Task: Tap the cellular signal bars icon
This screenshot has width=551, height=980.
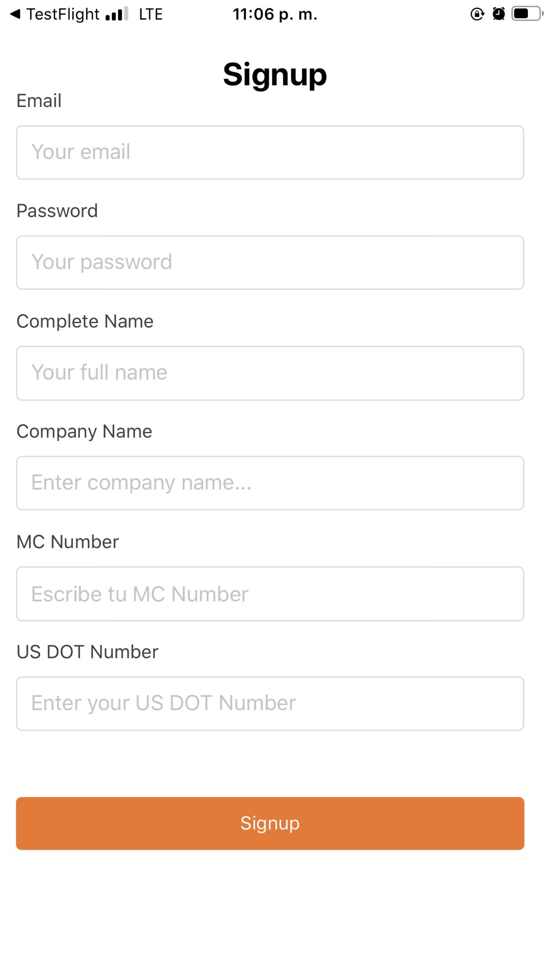Action: (116, 14)
